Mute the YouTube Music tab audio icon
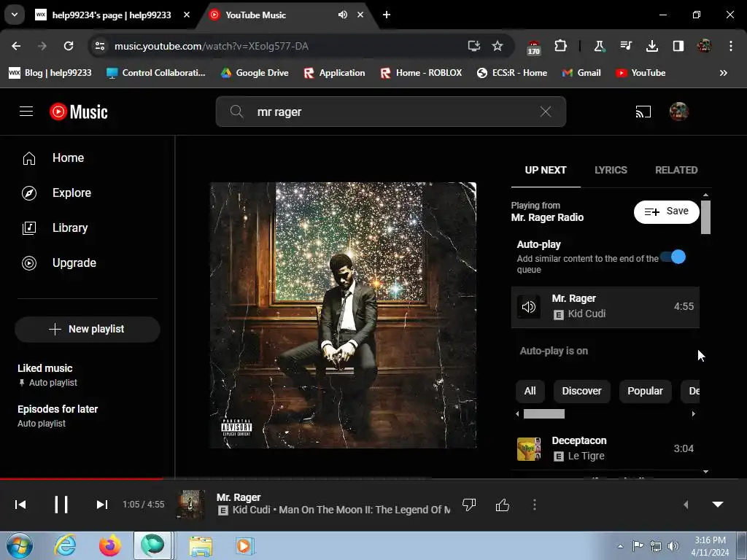This screenshot has width=747, height=560. pyautogui.click(x=343, y=15)
